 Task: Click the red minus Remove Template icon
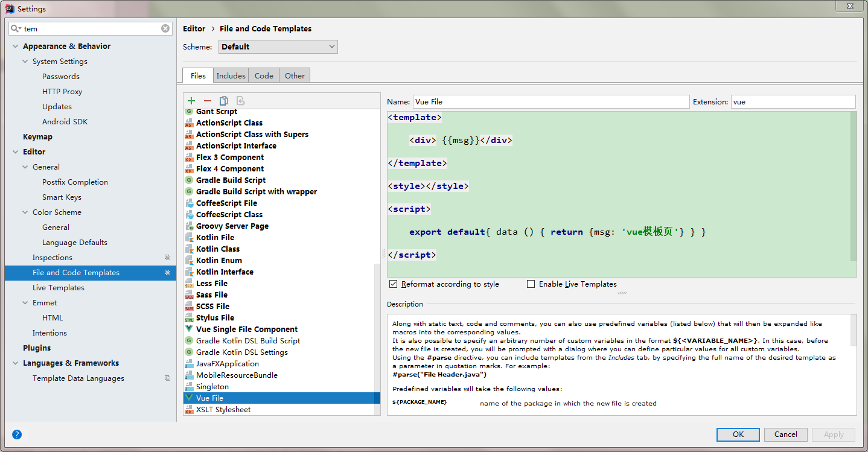tap(208, 101)
